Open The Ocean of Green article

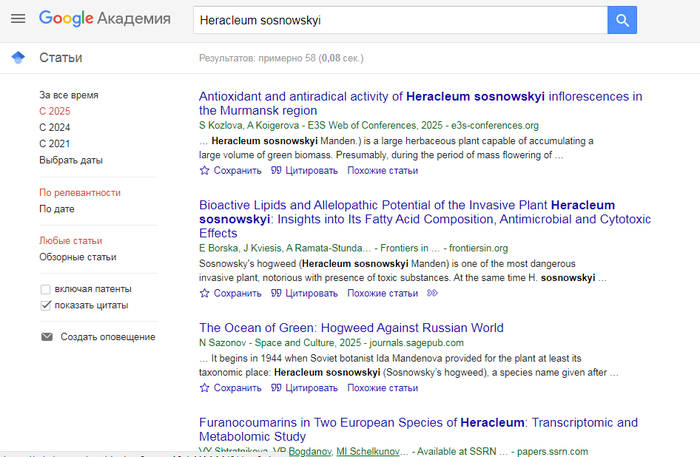351,328
